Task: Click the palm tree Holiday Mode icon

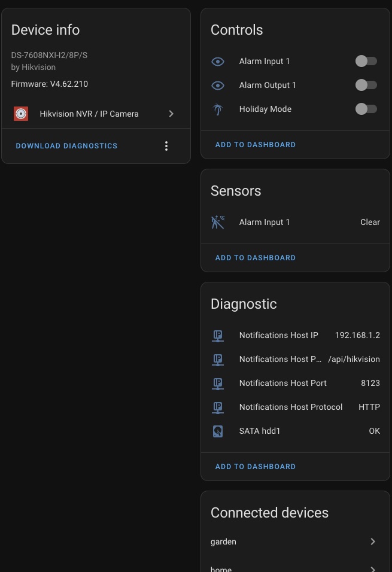Action: [x=218, y=109]
